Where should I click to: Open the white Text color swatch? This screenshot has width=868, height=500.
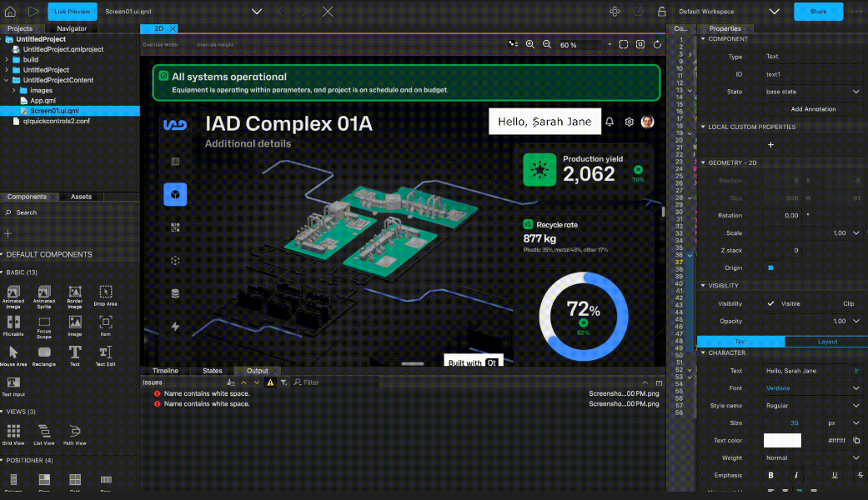[781, 440]
